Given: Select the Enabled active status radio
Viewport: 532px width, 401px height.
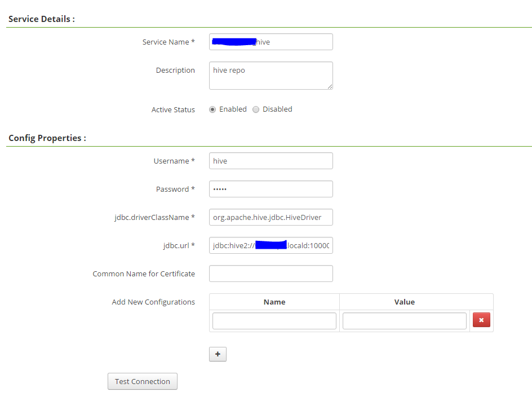Looking at the screenshot, I should tap(212, 109).
